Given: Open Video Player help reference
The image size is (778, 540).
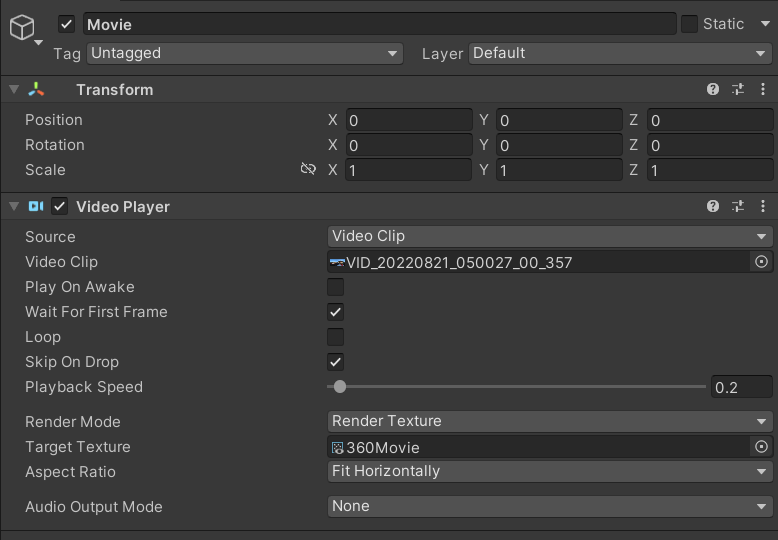Looking at the screenshot, I should (x=713, y=206).
